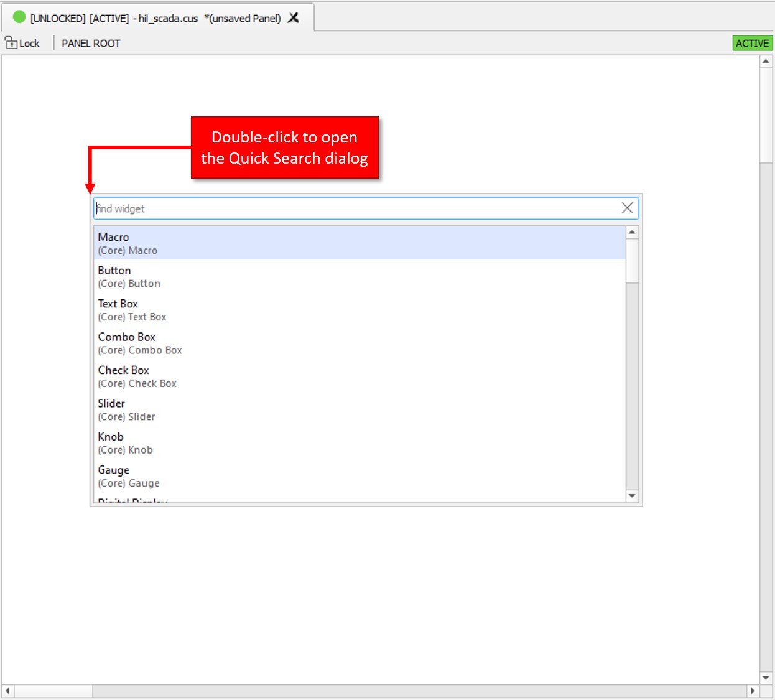The image size is (775, 700).
Task: Select the Button widget entry
Action: point(360,277)
